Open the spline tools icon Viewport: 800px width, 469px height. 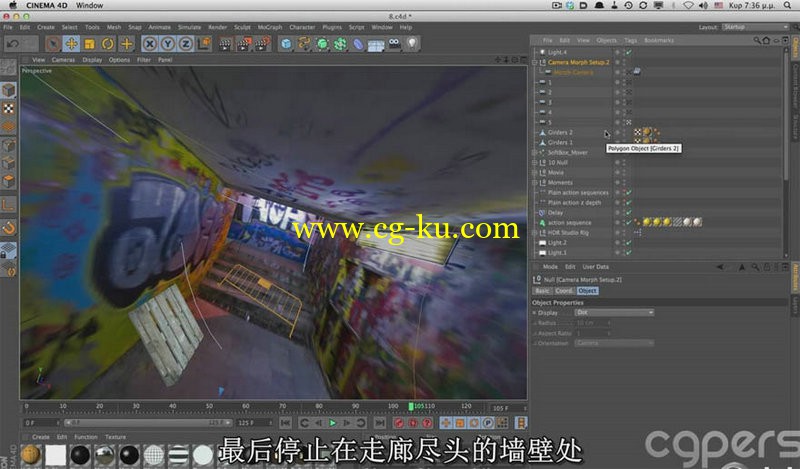[x=304, y=44]
